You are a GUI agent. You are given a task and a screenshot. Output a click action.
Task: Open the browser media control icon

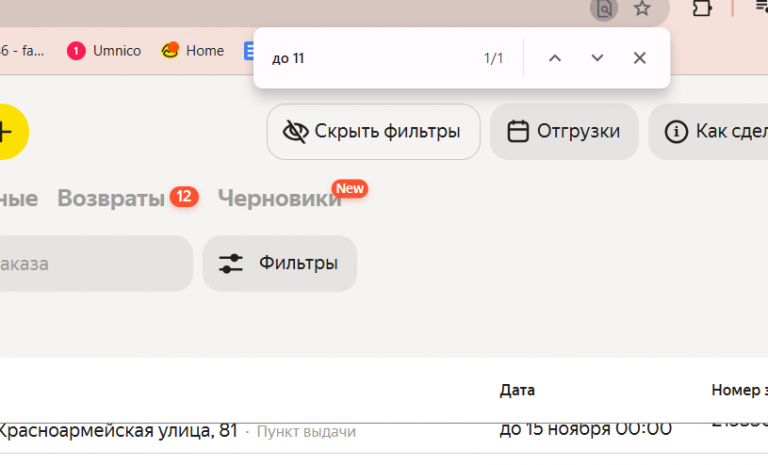(762, 7)
